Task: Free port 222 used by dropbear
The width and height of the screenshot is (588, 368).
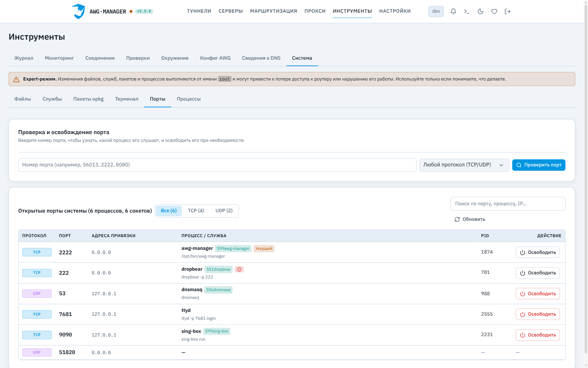Action: click(538, 273)
